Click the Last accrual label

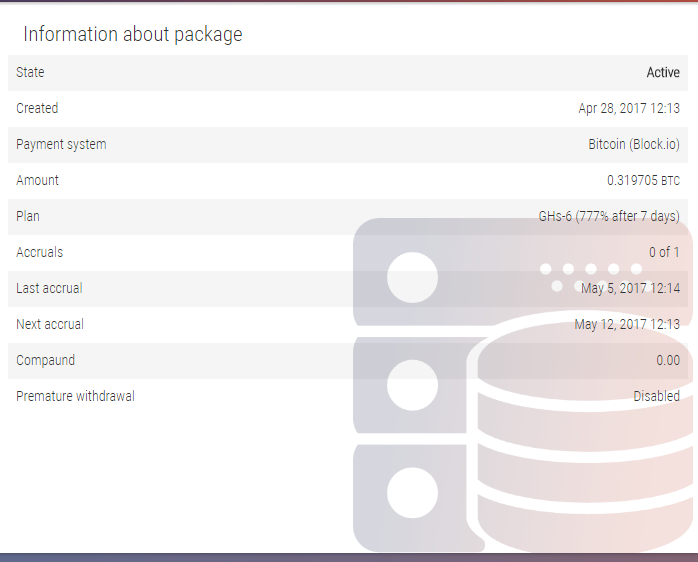coord(49,289)
